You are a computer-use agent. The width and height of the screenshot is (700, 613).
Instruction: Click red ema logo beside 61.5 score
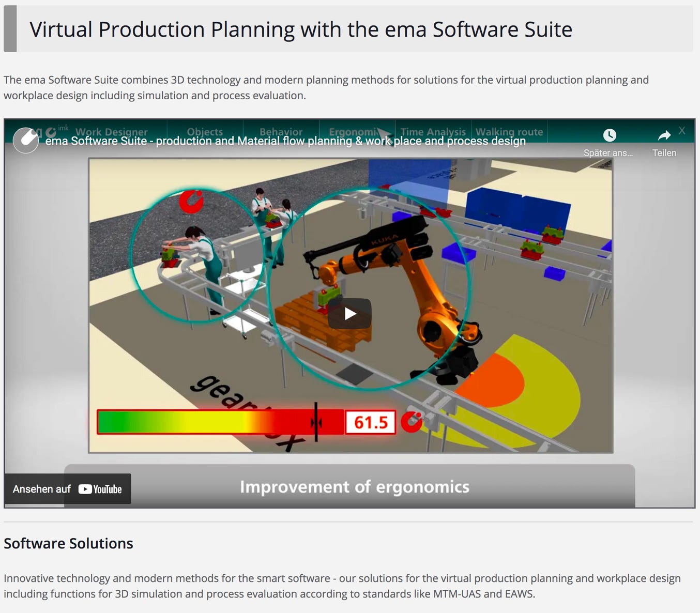[x=412, y=422]
